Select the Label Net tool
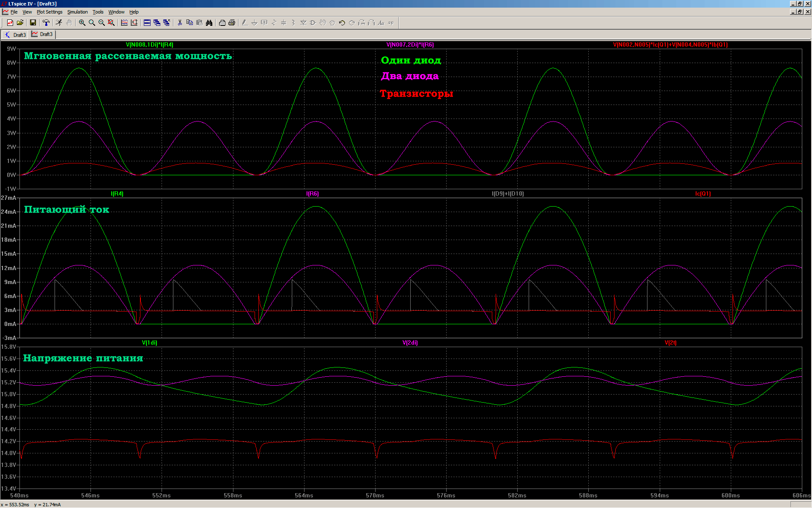The width and height of the screenshot is (812, 508). point(264,23)
